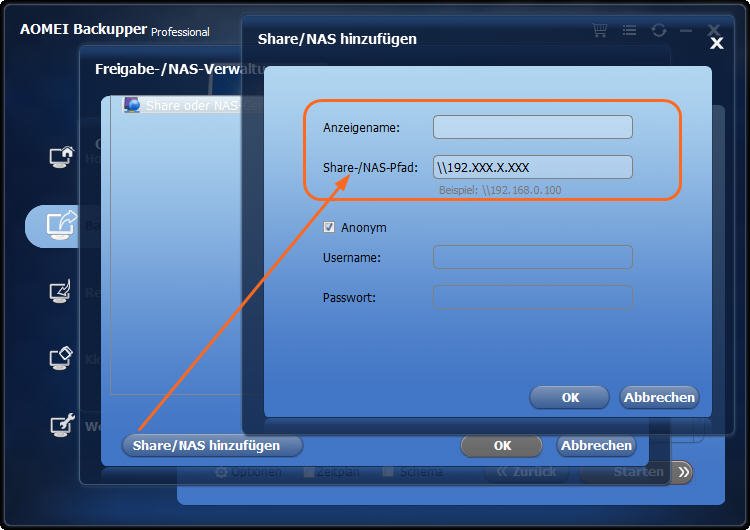Toggle the Schema checkbox in background window
750x530 pixels.
point(388,473)
